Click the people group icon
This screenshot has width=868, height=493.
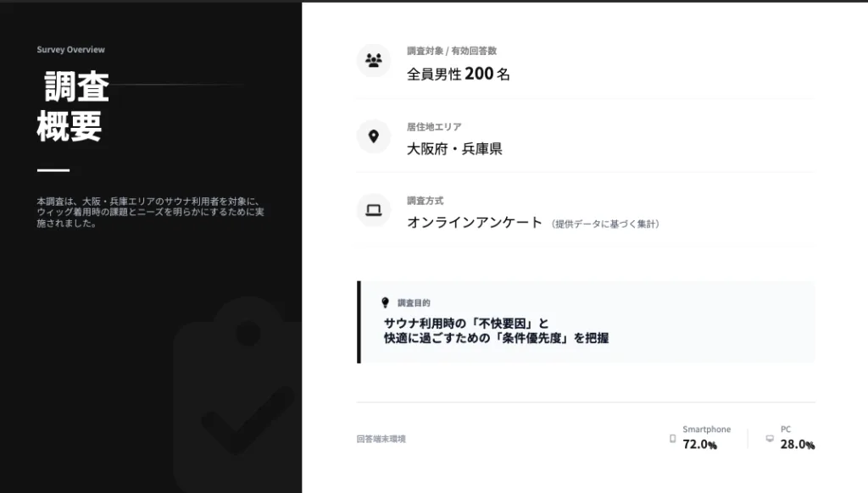click(374, 61)
